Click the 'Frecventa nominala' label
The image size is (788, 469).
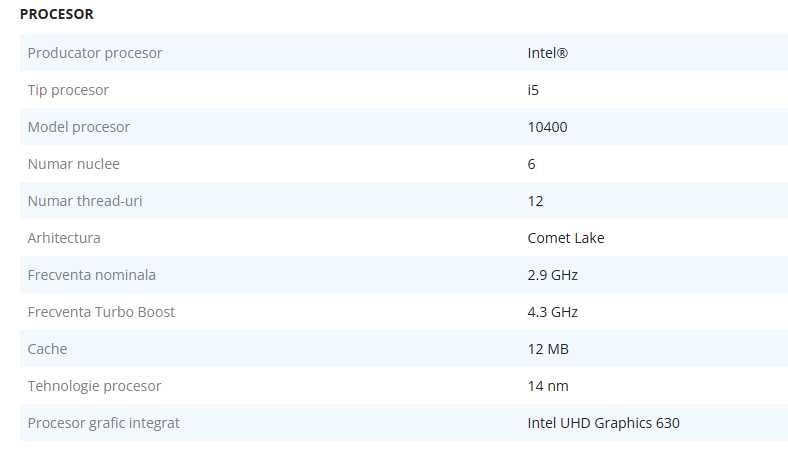(92, 275)
